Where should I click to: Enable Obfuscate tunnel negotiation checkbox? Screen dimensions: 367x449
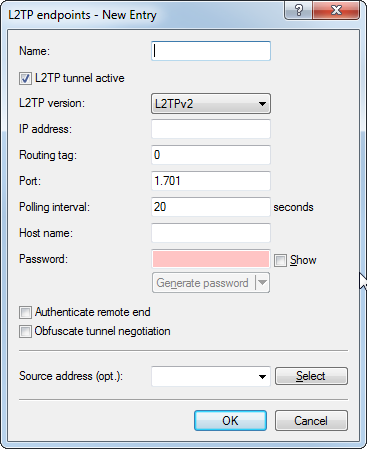[25, 332]
